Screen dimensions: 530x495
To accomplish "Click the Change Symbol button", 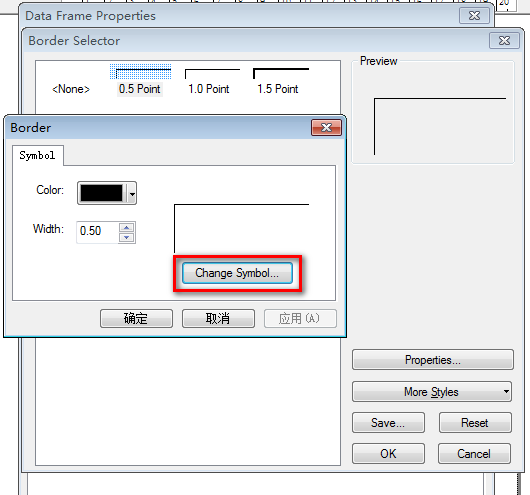I will [x=237, y=273].
